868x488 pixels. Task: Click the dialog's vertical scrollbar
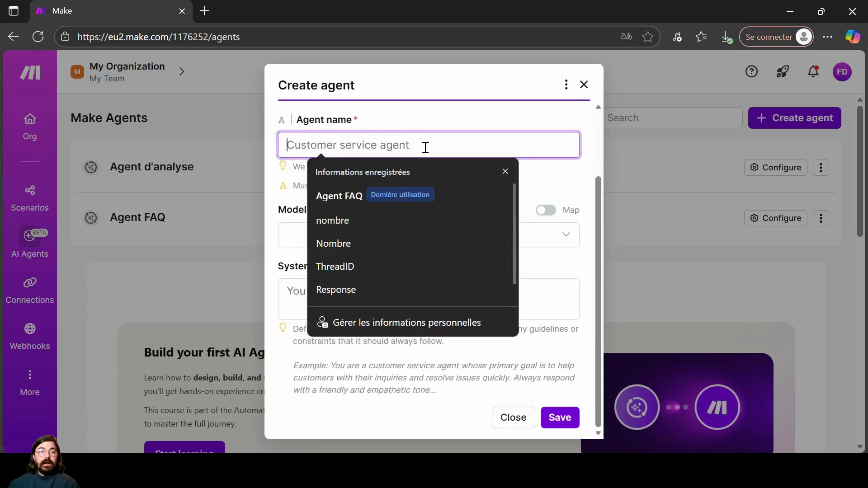(598, 300)
